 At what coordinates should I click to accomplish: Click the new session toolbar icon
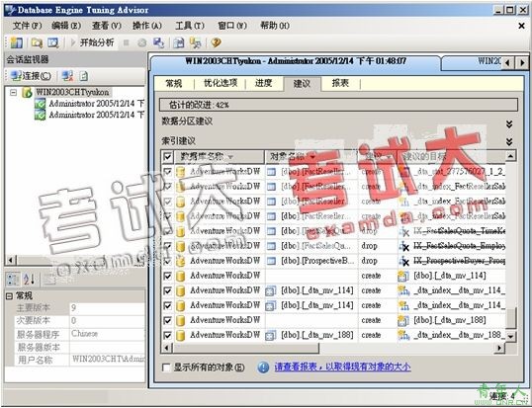tap(16, 42)
